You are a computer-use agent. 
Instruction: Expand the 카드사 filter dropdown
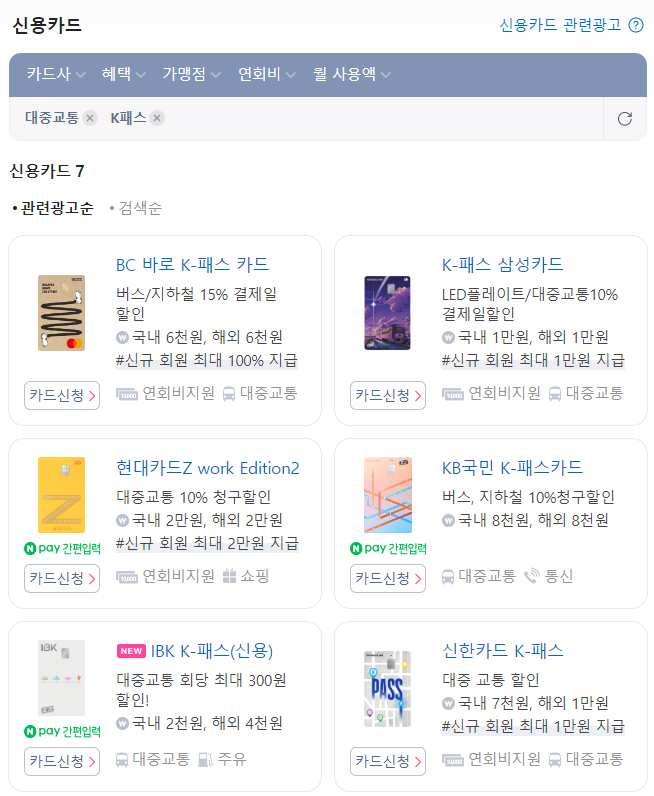pos(56,74)
